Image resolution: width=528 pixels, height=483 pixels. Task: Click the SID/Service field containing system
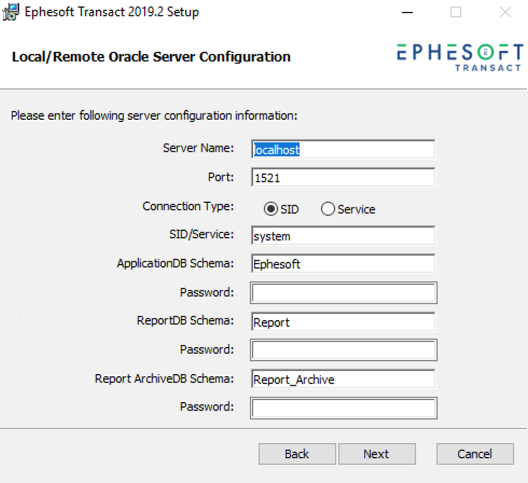tap(343, 236)
